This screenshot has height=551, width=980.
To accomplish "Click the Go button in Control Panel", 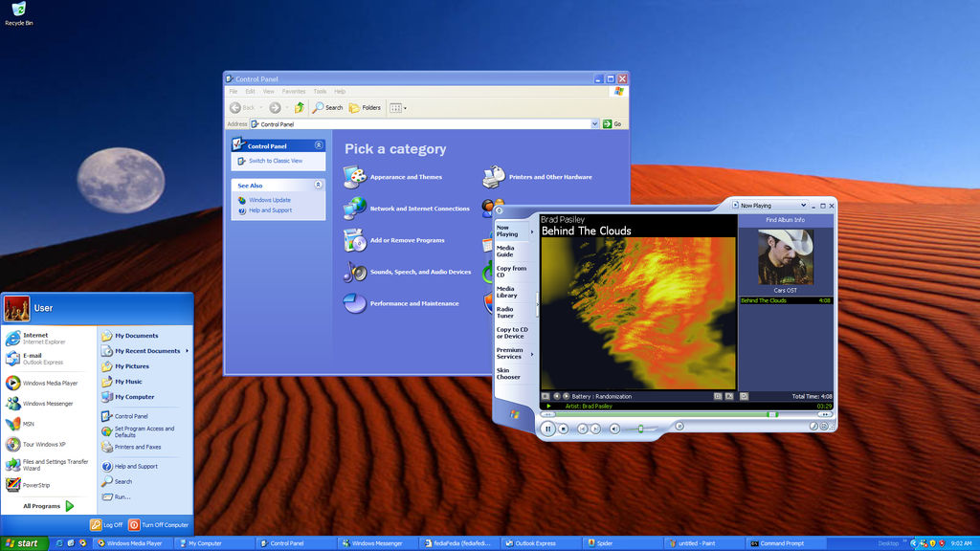I will click(x=612, y=124).
